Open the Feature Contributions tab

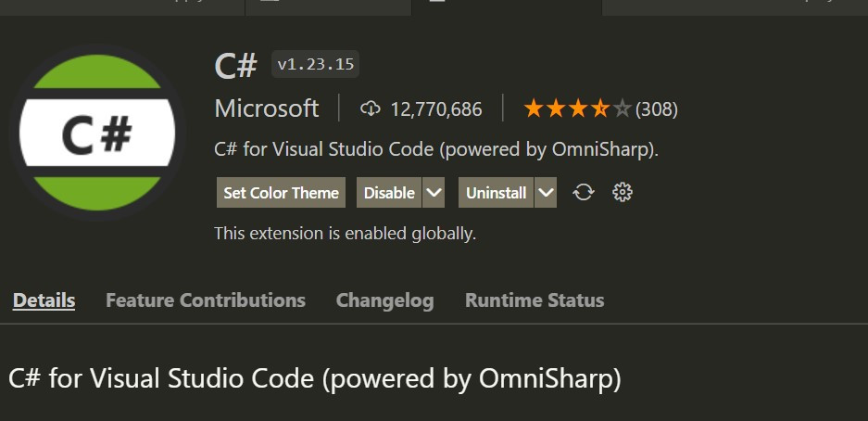[206, 300]
